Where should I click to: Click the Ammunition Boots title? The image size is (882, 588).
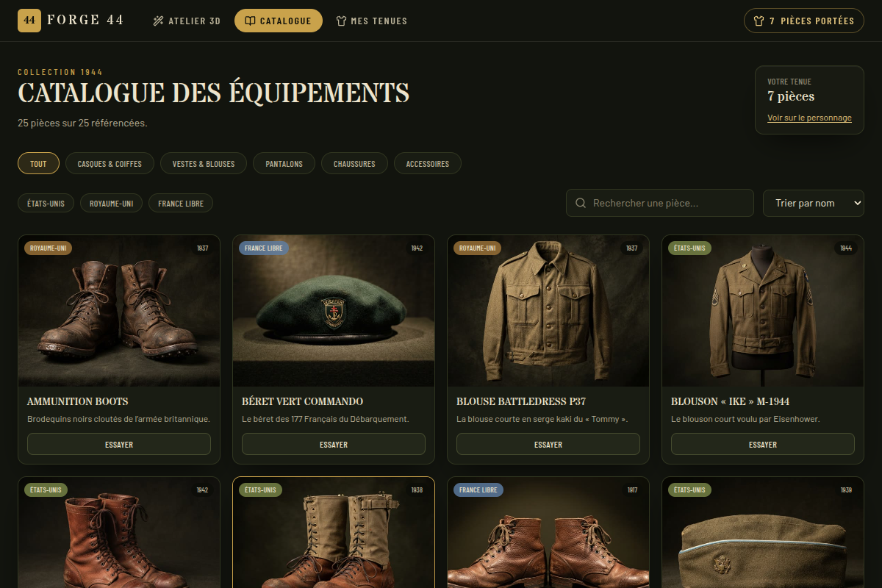78,402
